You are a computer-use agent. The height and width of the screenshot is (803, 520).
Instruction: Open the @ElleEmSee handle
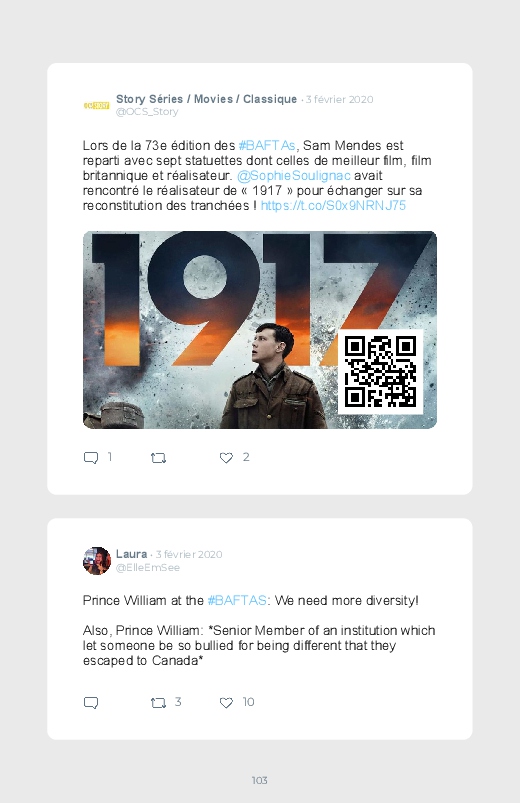pyautogui.click(x=148, y=567)
